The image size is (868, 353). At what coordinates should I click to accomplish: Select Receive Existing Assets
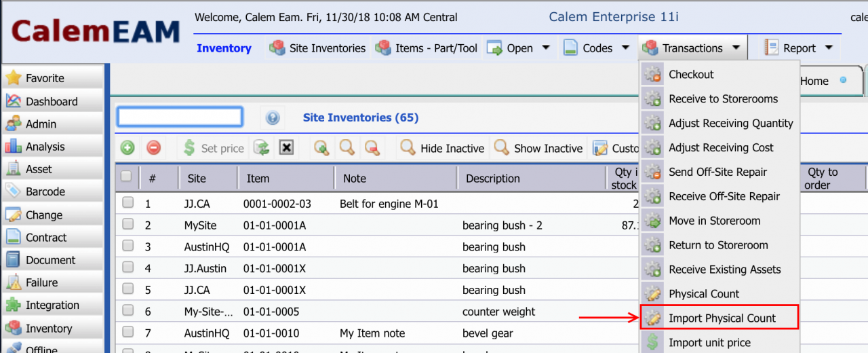[719, 270]
